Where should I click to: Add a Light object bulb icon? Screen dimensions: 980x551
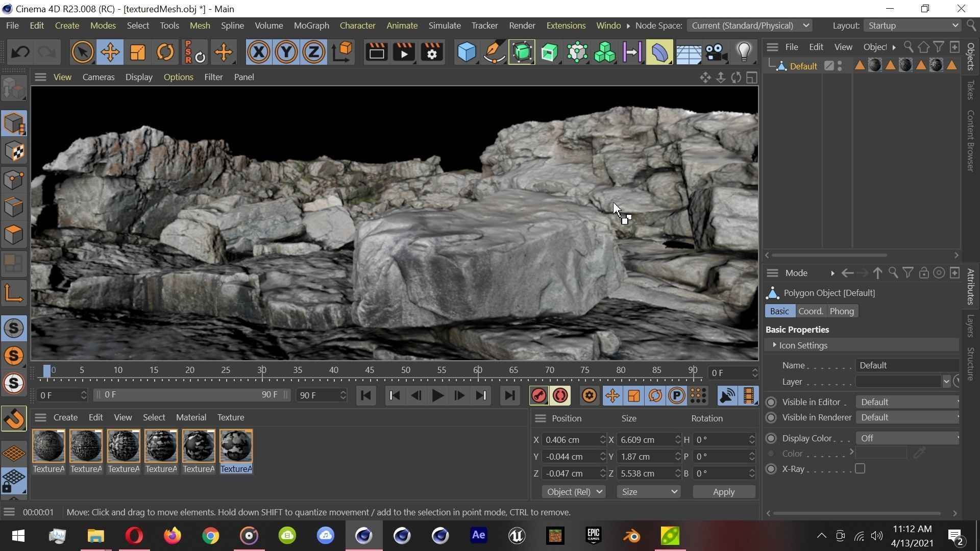click(744, 52)
